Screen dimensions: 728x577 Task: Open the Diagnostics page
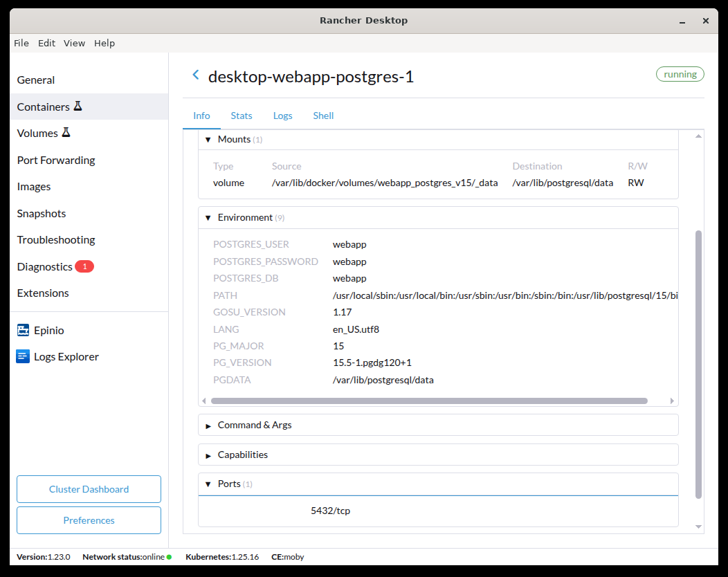[89, 266]
